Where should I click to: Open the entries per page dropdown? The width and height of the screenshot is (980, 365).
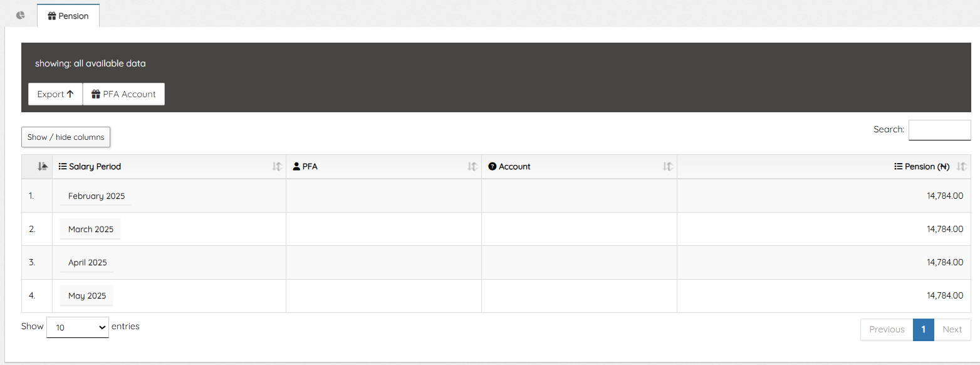78,327
